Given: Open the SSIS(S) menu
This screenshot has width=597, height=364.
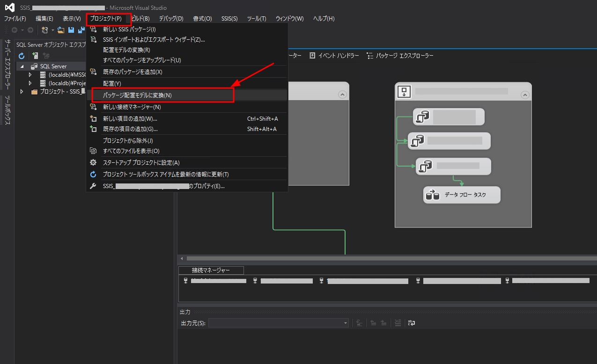Looking at the screenshot, I should pyautogui.click(x=229, y=19).
